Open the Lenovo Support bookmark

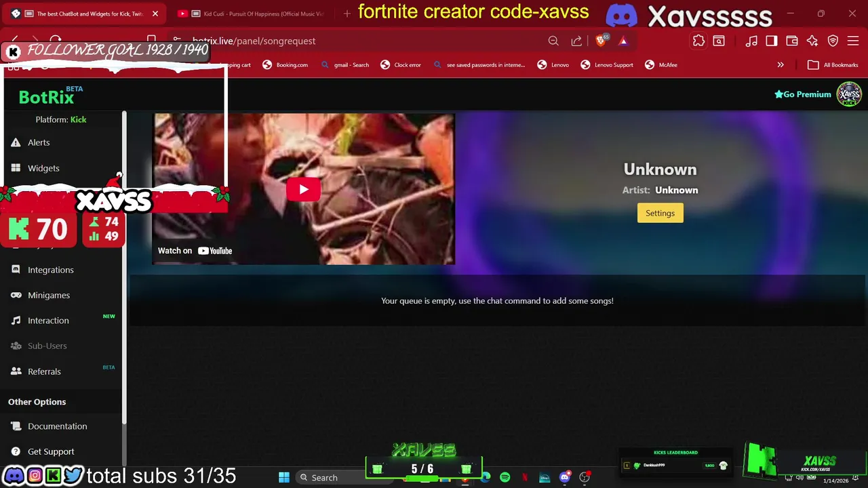(607, 65)
